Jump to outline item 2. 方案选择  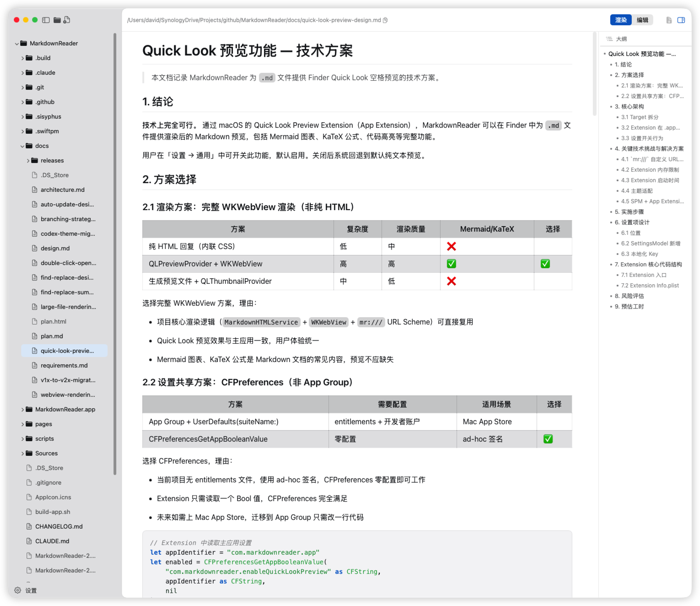pos(629,75)
